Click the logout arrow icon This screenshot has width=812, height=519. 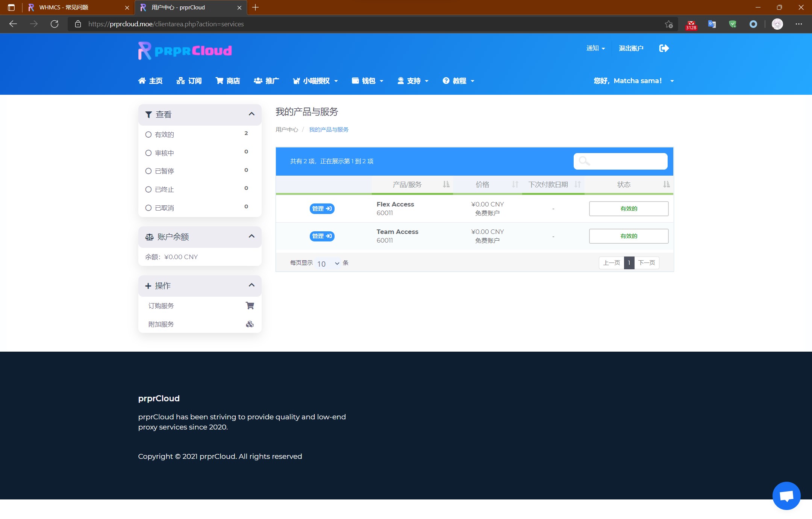664,48
